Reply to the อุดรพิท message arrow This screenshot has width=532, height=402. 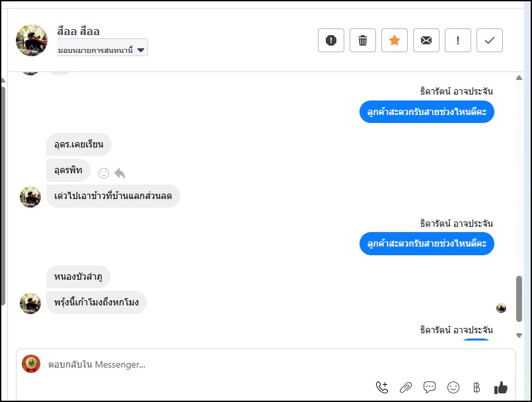click(120, 173)
